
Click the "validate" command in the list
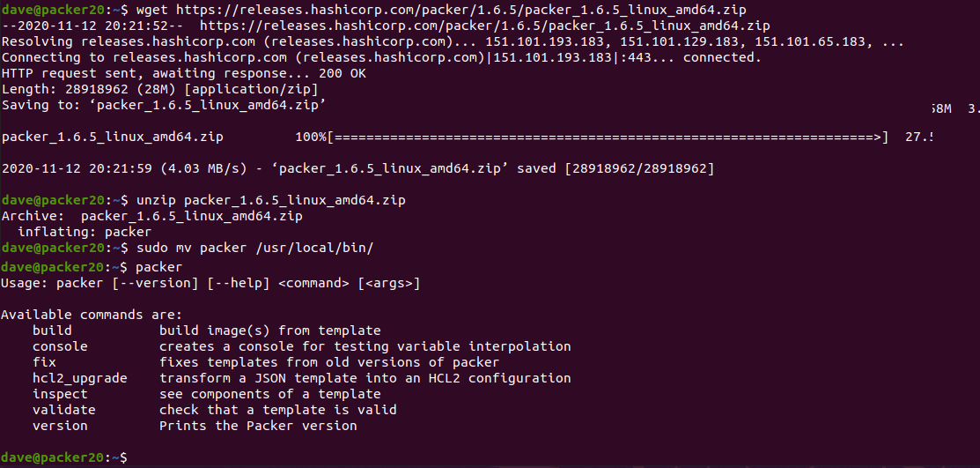click(64, 410)
